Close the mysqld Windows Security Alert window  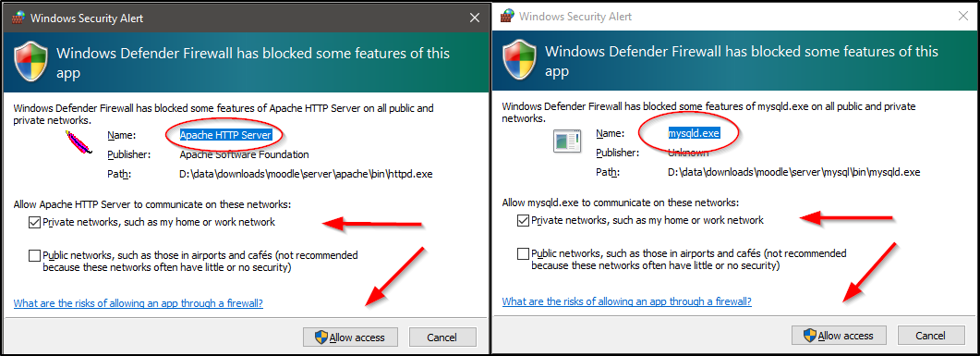(963, 16)
